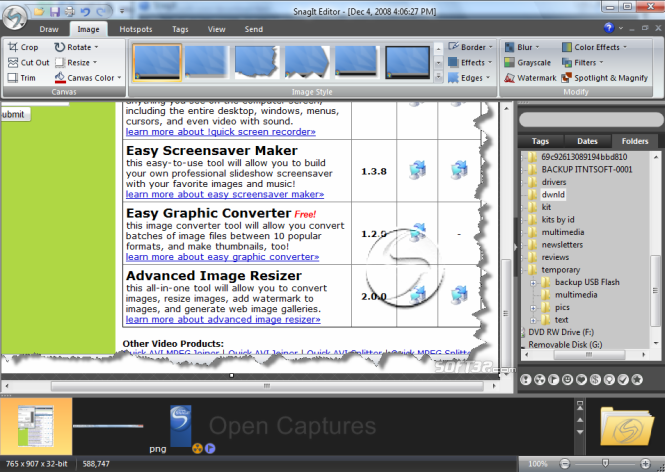Click the radiation hazard flag icon
Viewport: 665px width, 472px height.
click(x=539, y=380)
